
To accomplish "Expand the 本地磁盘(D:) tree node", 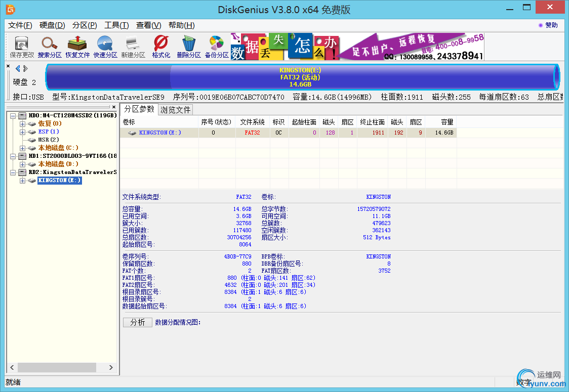I will pos(22,164).
